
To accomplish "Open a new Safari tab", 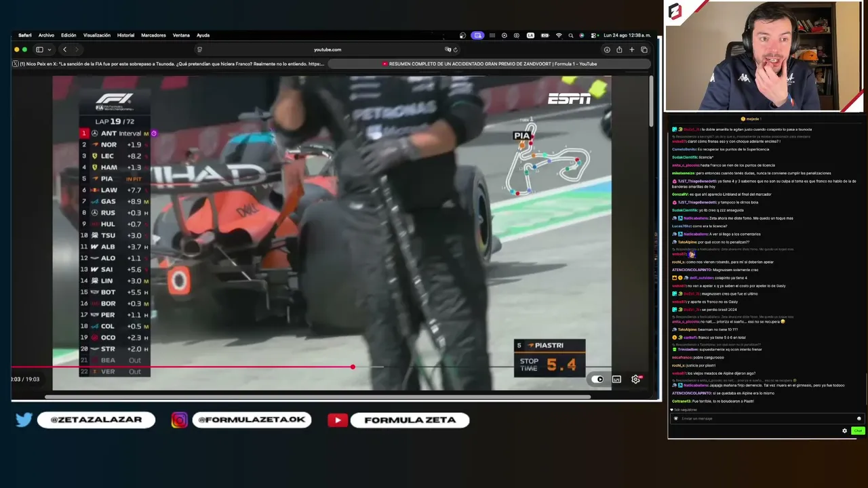I will (x=631, y=49).
